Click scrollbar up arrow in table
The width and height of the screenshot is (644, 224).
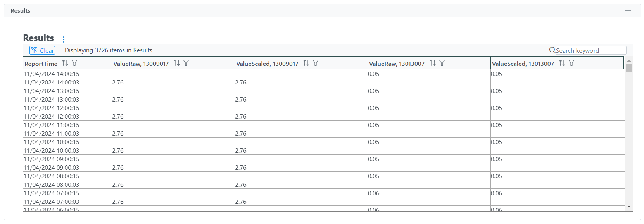pos(629,60)
